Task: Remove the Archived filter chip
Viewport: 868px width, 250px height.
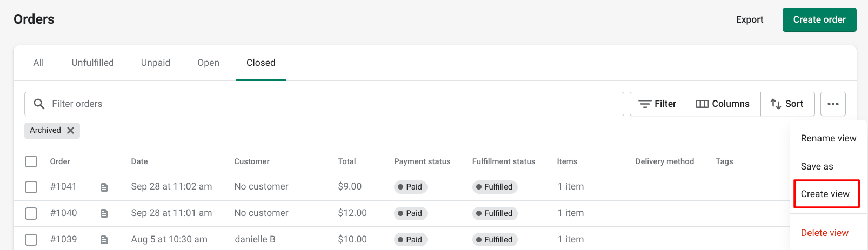Action: tap(70, 130)
